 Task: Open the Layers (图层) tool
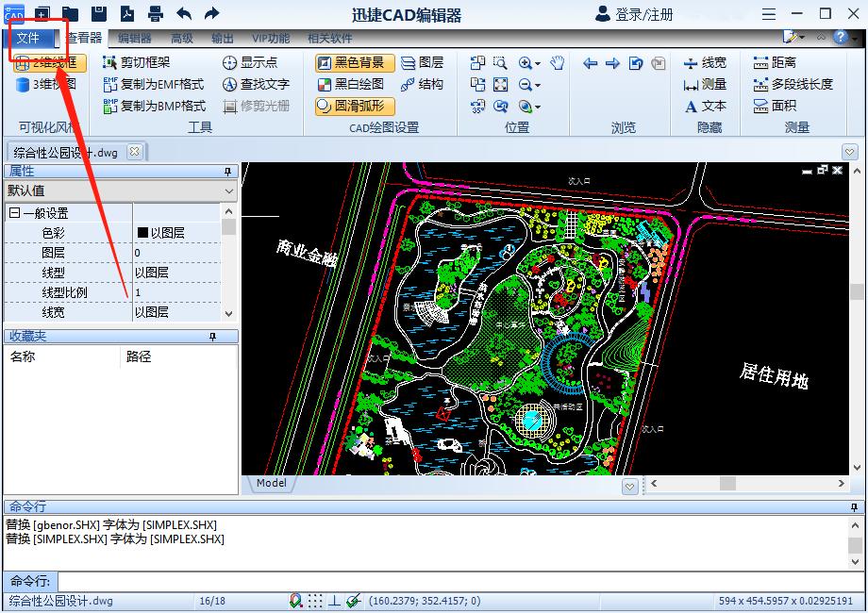tap(422, 62)
